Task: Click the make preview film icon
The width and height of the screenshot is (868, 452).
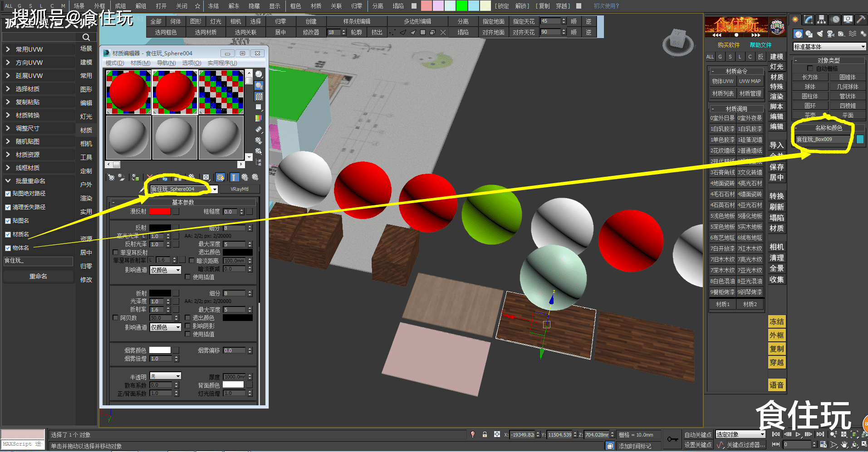Action: point(259,129)
